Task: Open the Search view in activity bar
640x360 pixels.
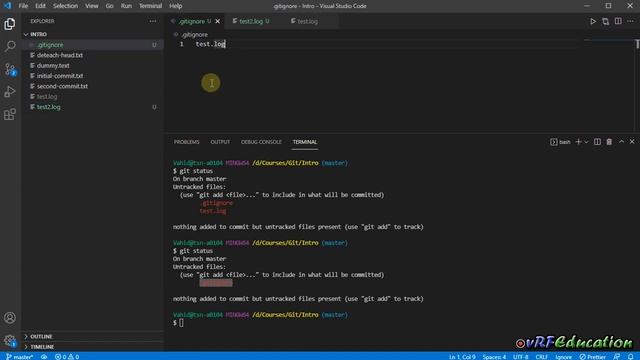Action: [10, 46]
